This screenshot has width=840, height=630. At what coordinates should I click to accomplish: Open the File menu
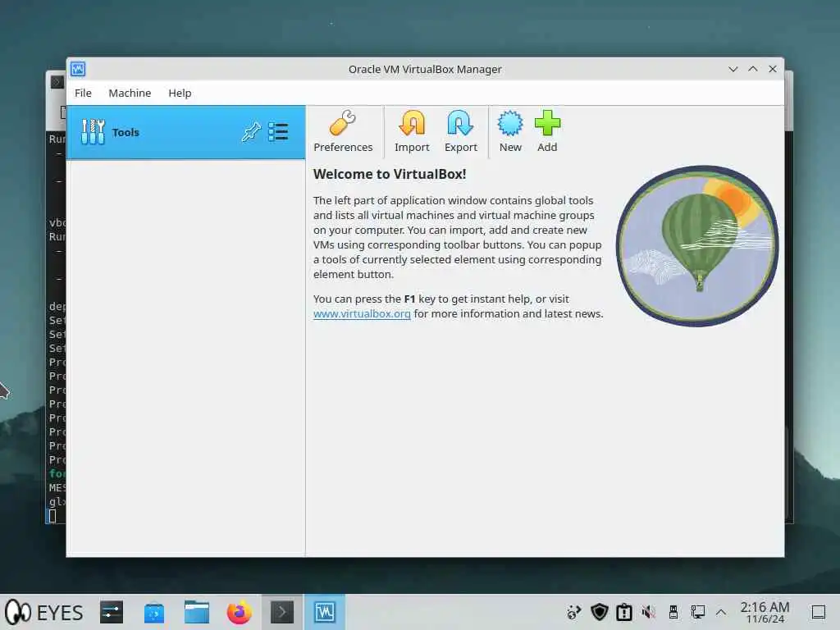pos(83,94)
